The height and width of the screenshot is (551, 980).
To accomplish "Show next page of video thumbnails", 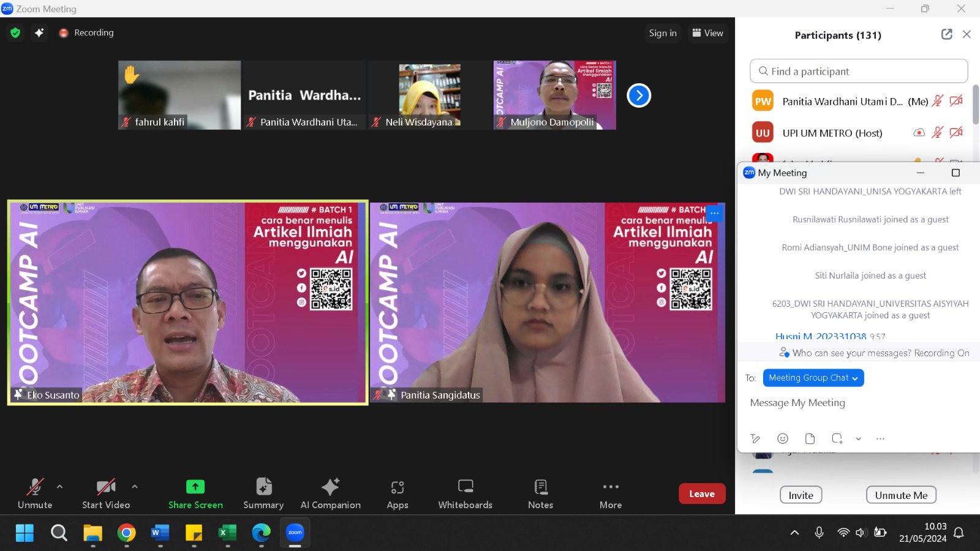I will tap(639, 96).
